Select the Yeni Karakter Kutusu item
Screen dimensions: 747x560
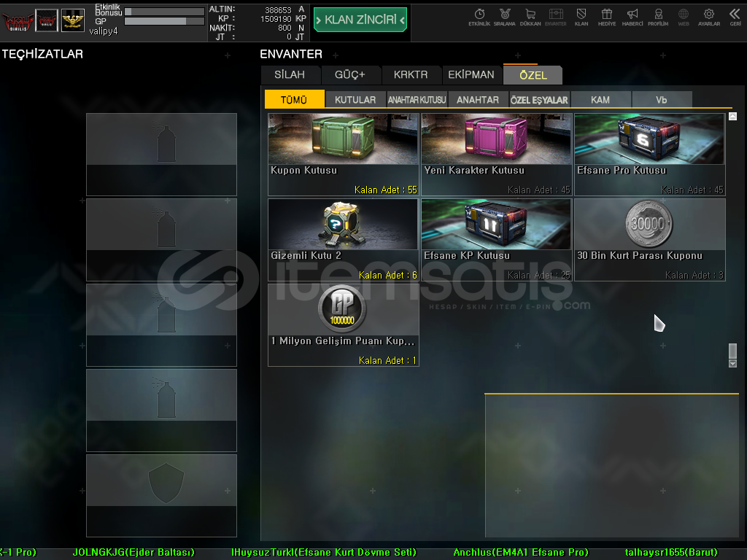[x=496, y=155]
